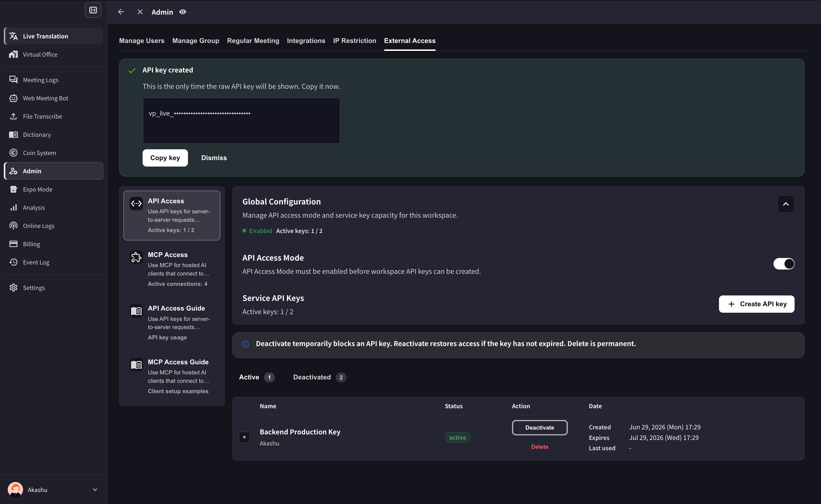821x504 pixels.
Task: Toggle the eye icon next to Admin
Action: pos(183,12)
